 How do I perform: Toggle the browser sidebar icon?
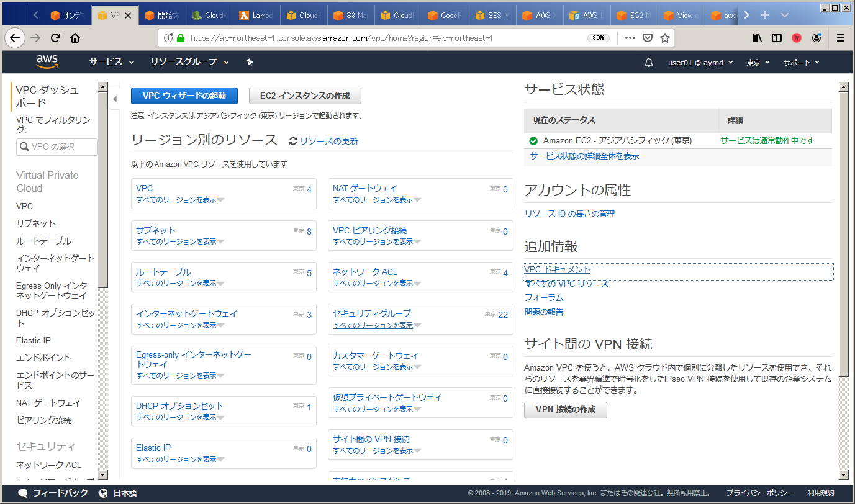click(777, 38)
